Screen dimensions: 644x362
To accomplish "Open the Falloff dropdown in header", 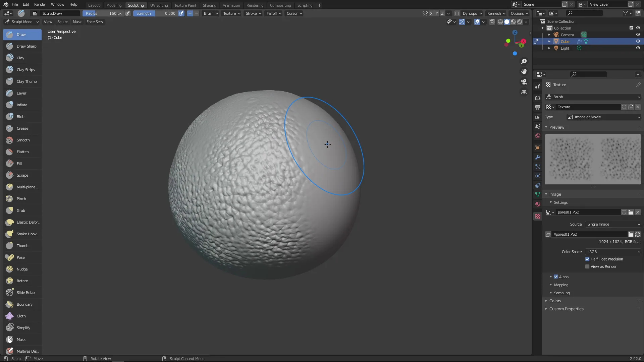I will click(274, 13).
